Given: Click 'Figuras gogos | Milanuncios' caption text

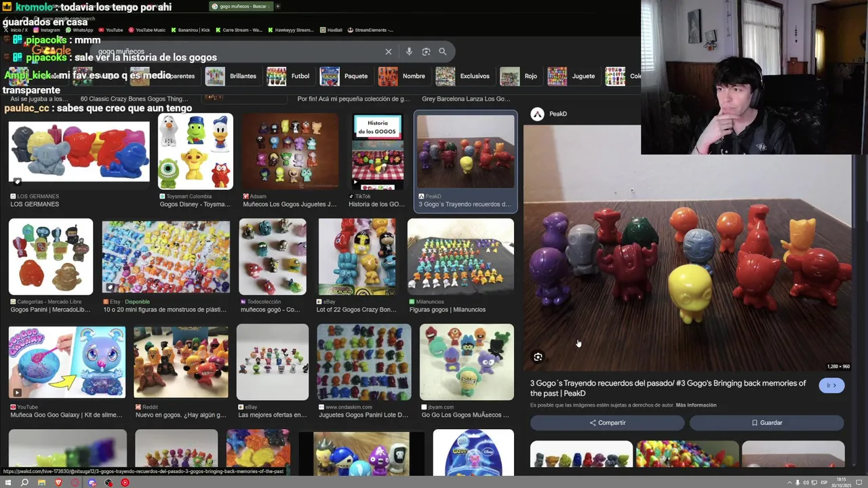Looking at the screenshot, I should click(448, 310).
